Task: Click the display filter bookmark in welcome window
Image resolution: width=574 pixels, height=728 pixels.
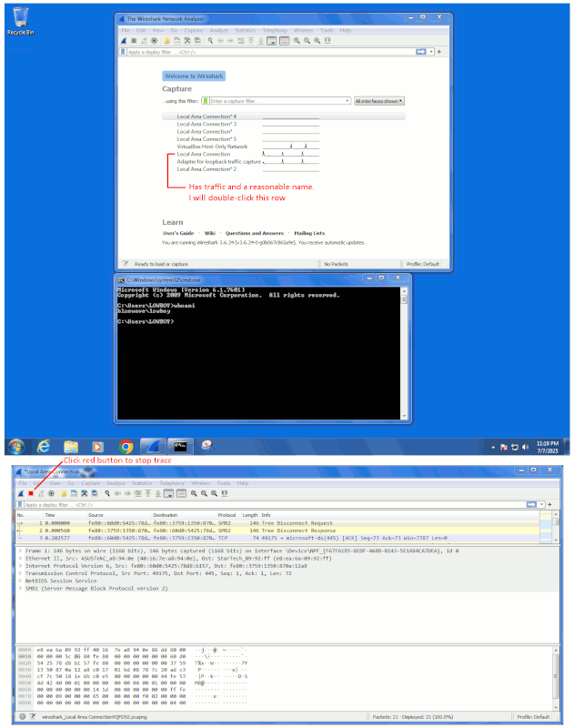Action: point(123,52)
